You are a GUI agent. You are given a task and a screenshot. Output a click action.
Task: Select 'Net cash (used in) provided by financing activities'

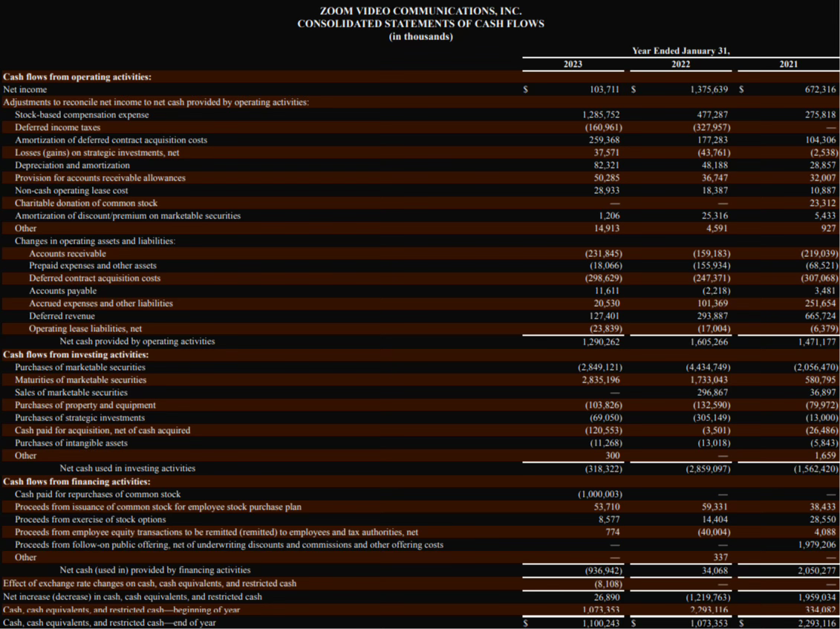pos(154,570)
